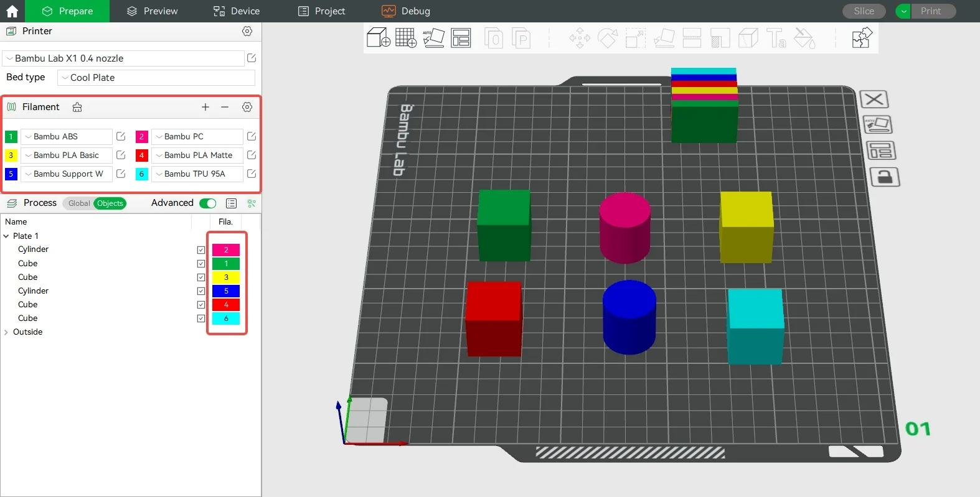980x497 pixels.
Task: Click the plate lock icon
Action: click(x=884, y=177)
